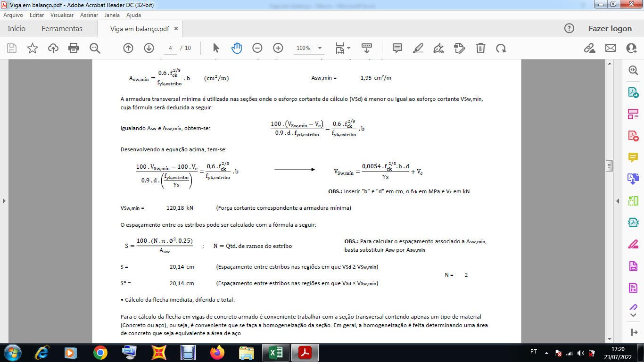Image resolution: width=644 pixels, height=362 pixels.
Task: Click the Fazer logon link
Action: click(610, 29)
